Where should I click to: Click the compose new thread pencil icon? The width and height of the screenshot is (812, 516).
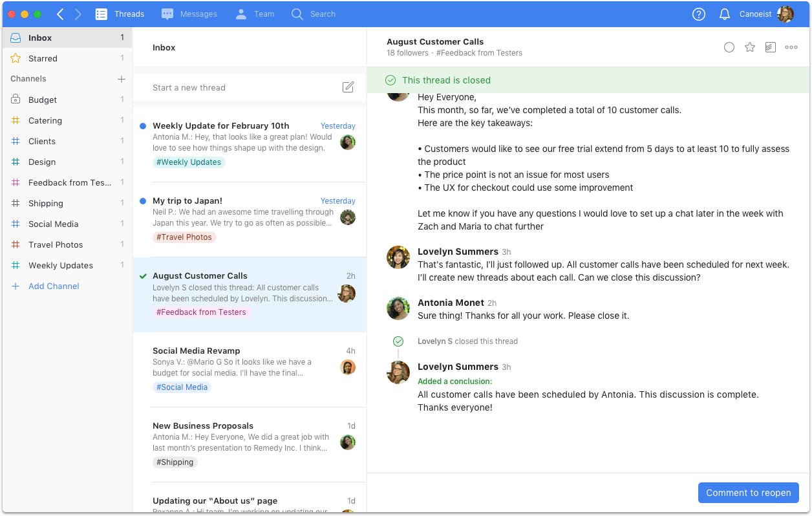coord(348,87)
